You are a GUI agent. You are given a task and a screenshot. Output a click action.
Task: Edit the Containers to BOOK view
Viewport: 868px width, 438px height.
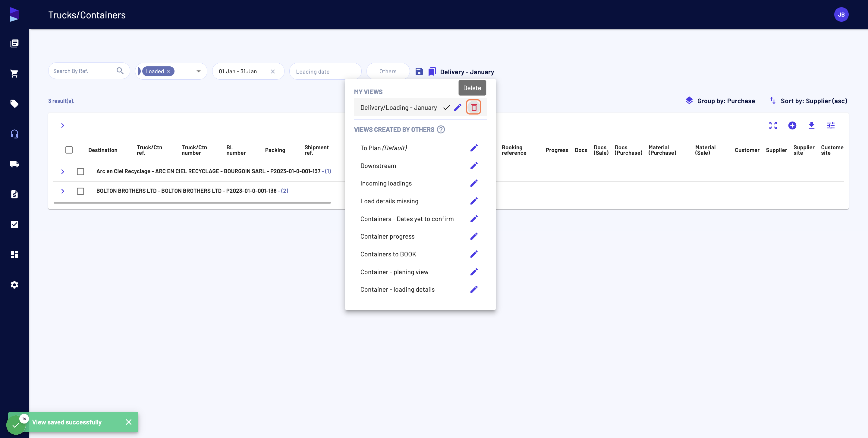point(474,254)
